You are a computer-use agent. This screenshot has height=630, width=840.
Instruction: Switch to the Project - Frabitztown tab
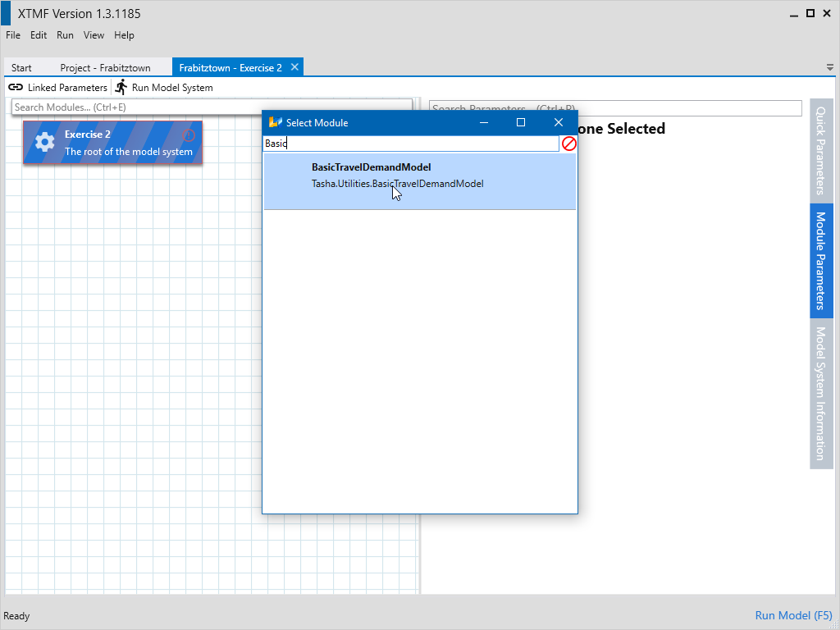pos(105,68)
